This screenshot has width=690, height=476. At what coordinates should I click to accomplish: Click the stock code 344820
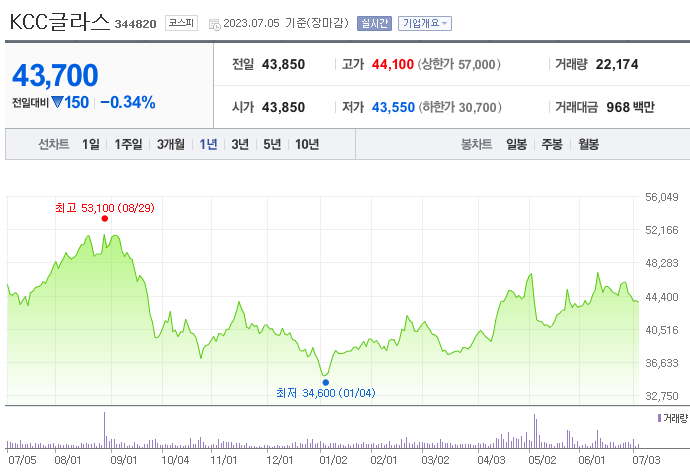click(x=136, y=24)
